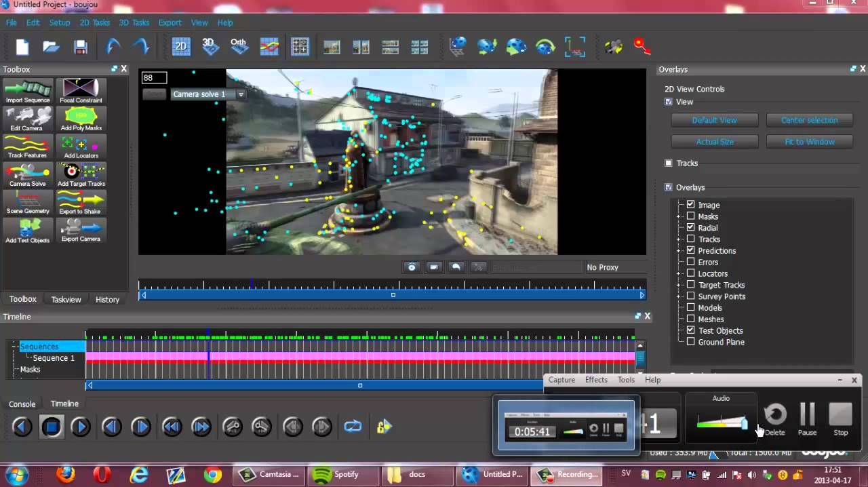Open a project with the folder icon

click(x=52, y=47)
